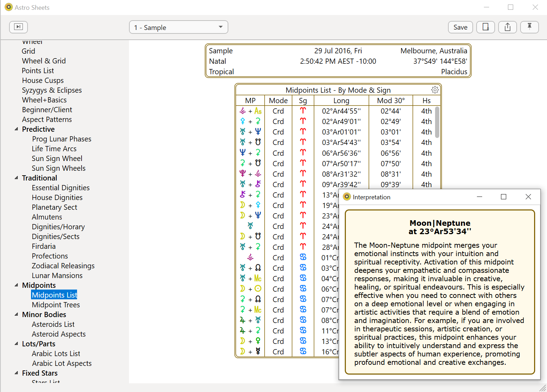Open Arabic Lots List sheet
Viewport: 547px width, 392px height.
[56, 353]
